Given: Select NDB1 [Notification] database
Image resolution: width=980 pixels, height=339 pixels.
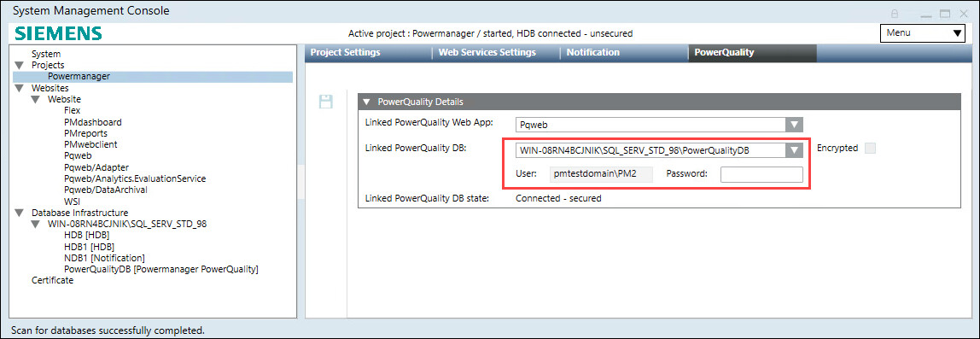Looking at the screenshot, I should coord(104,258).
